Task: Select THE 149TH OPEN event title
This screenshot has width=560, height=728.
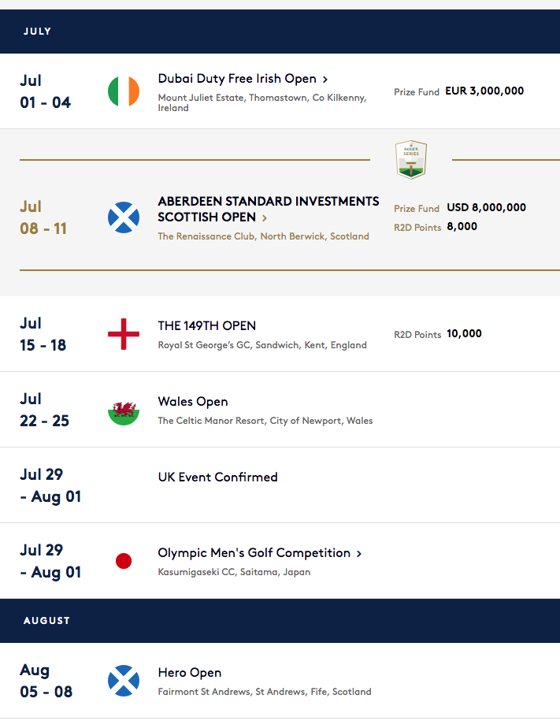Action: (207, 326)
